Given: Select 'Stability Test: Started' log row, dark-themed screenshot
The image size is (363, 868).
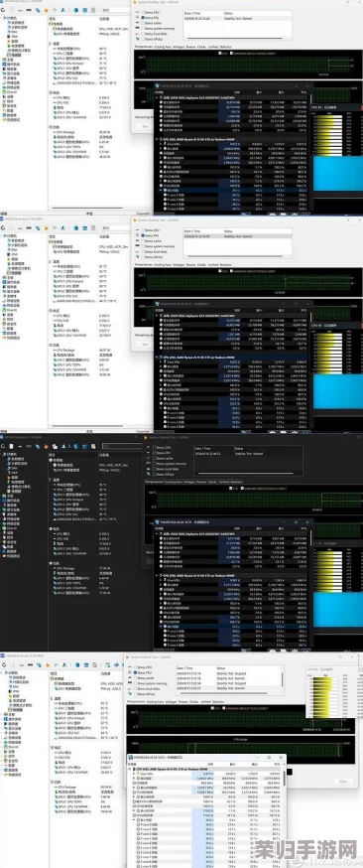Looking at the screenshot, I should point(247,453).
